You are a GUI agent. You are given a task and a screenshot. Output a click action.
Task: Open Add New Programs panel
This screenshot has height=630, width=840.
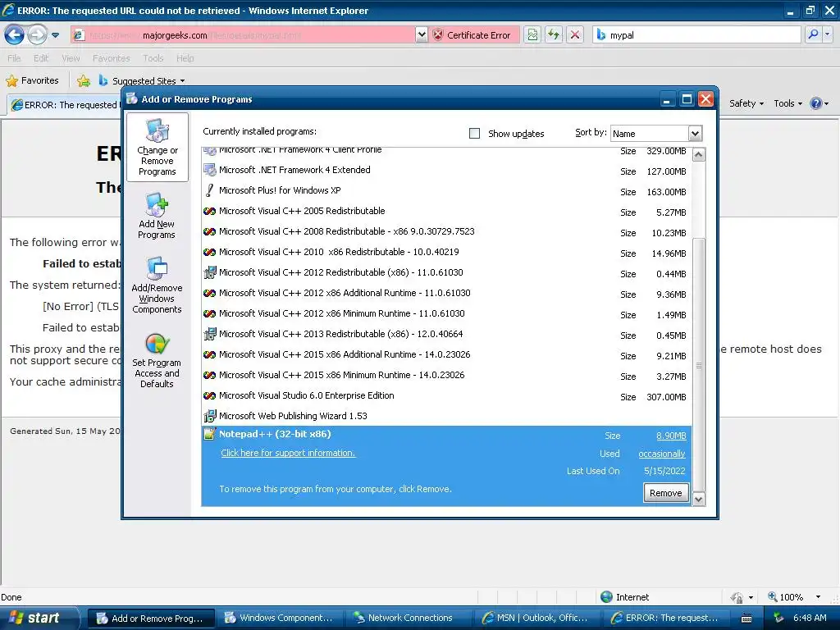157,216
